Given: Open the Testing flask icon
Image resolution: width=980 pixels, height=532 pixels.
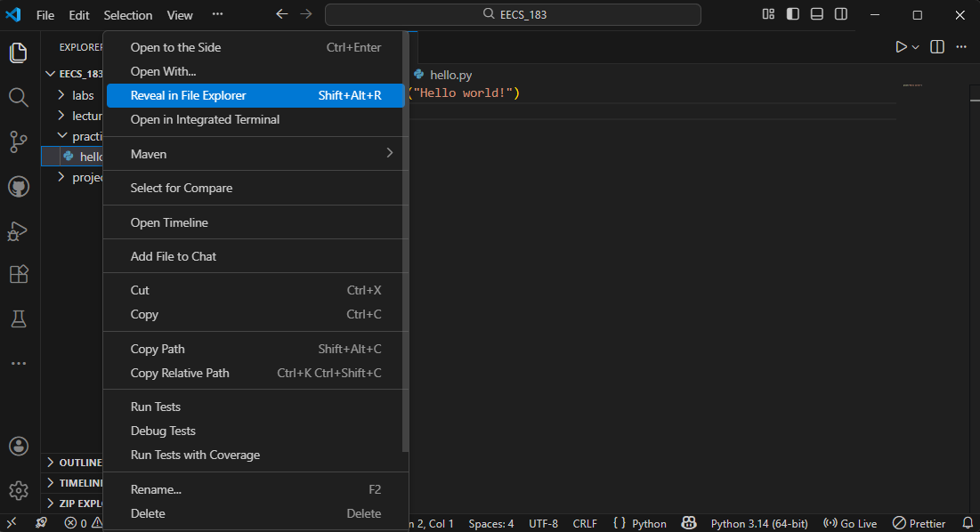Looking at the screenshot, I should tap(19, 319).
